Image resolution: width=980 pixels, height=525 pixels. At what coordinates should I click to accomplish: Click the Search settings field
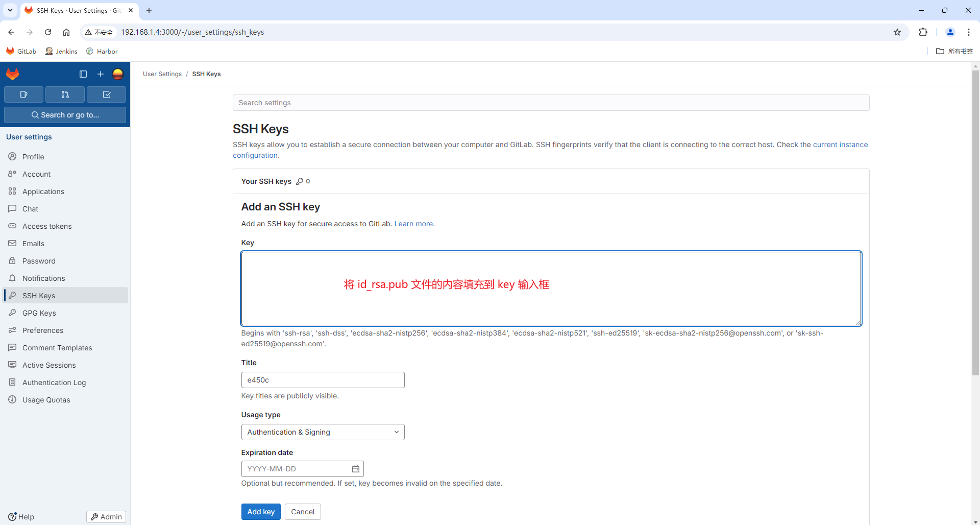[551, 103]
